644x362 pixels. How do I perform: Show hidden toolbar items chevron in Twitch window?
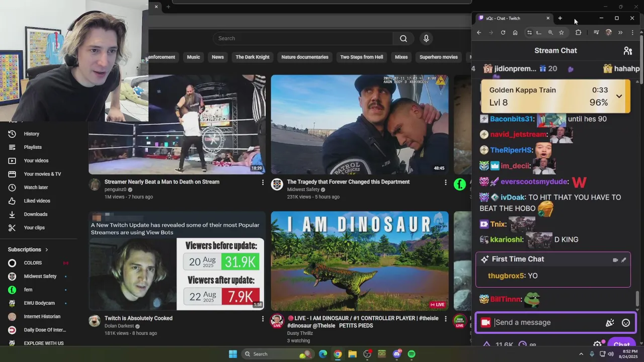click(620, 33)
